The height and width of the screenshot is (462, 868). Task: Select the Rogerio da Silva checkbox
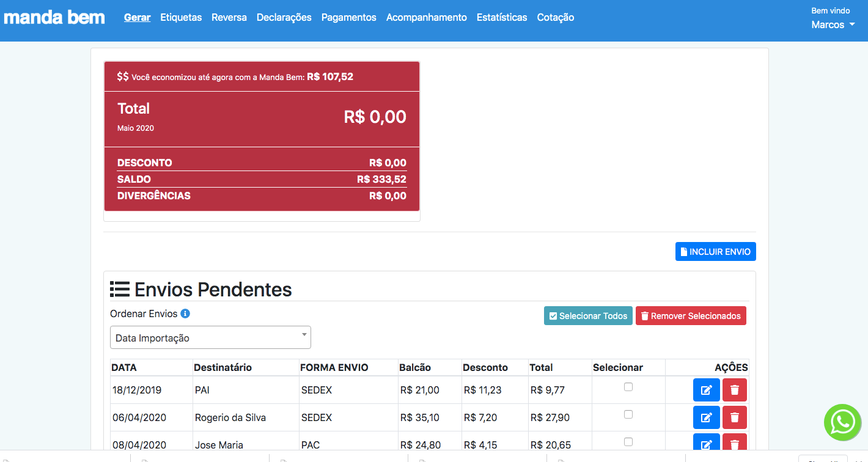[628, 414]
